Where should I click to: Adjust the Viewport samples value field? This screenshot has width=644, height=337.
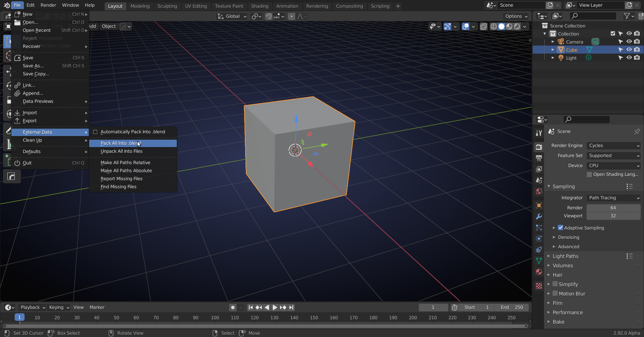tap(613, 216)
